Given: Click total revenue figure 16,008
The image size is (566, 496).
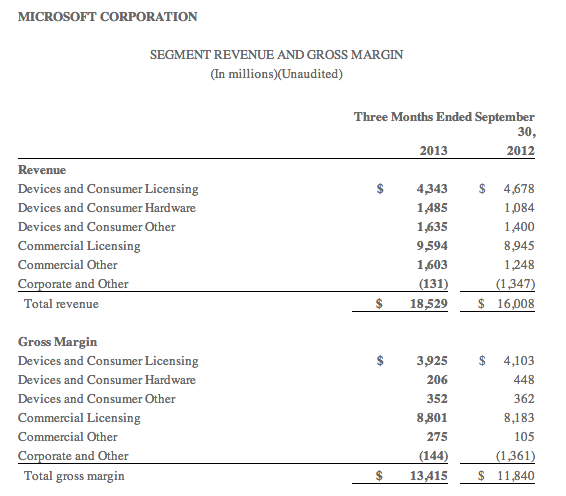Looking at the screenshot, I should (x=515, y=304).
